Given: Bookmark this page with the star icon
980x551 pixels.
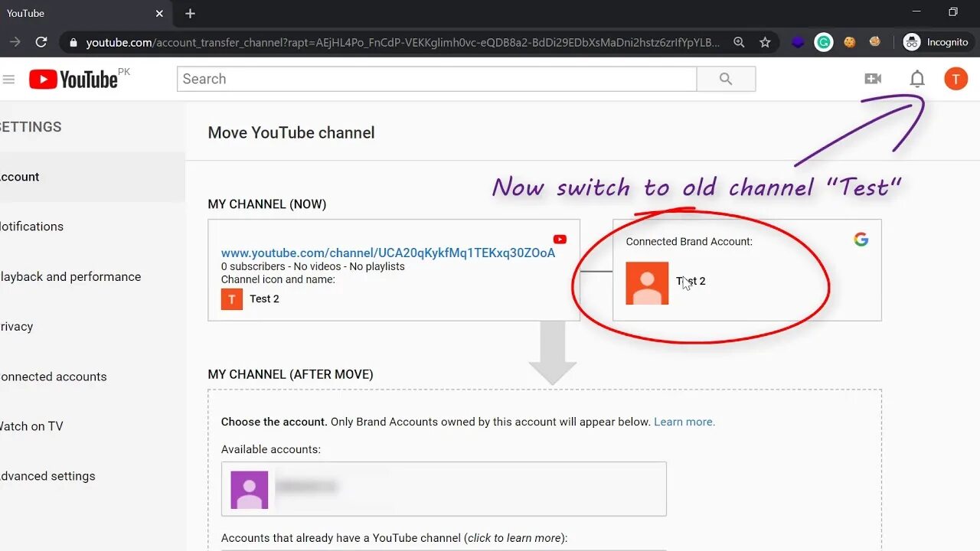Looking at the screenshot, I should pos(765,42).
